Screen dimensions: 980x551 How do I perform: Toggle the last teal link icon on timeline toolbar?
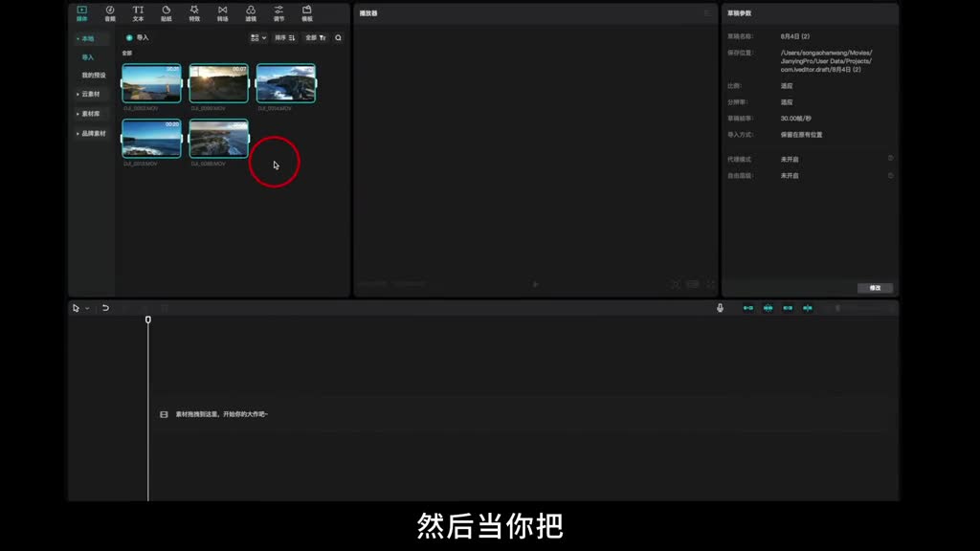(808, 308)
